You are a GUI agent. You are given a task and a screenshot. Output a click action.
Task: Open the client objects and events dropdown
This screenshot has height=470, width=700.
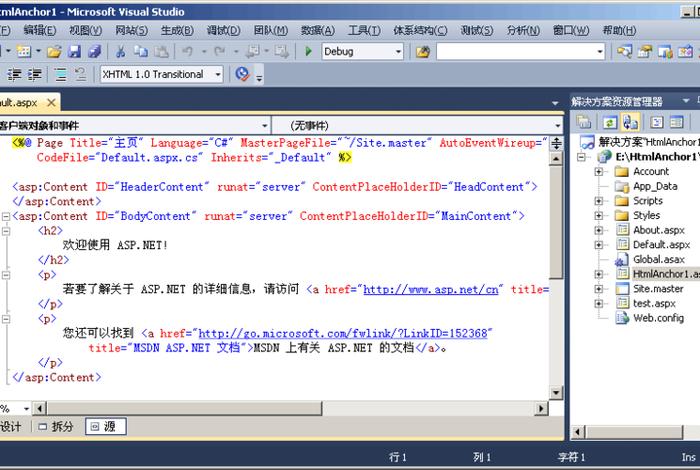coord(264,126)
